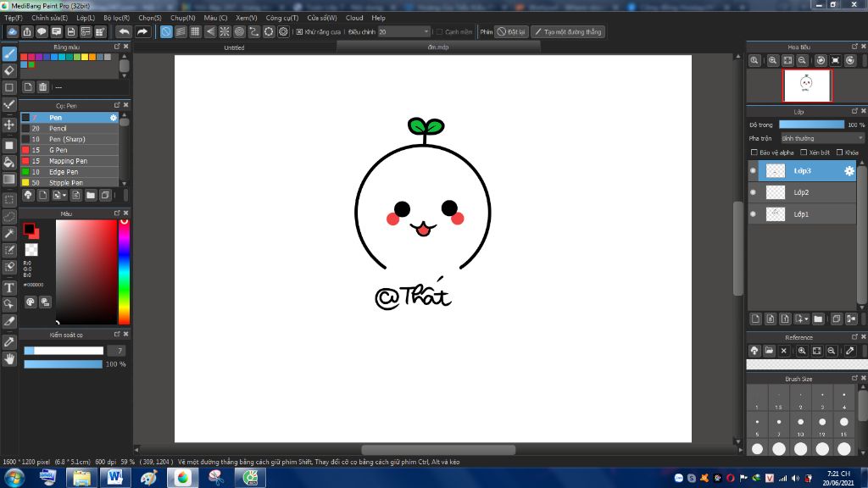Enable the concentric circle snap icon
The image size is (868, 488).
pyautogui.click(x=239, y=31)
